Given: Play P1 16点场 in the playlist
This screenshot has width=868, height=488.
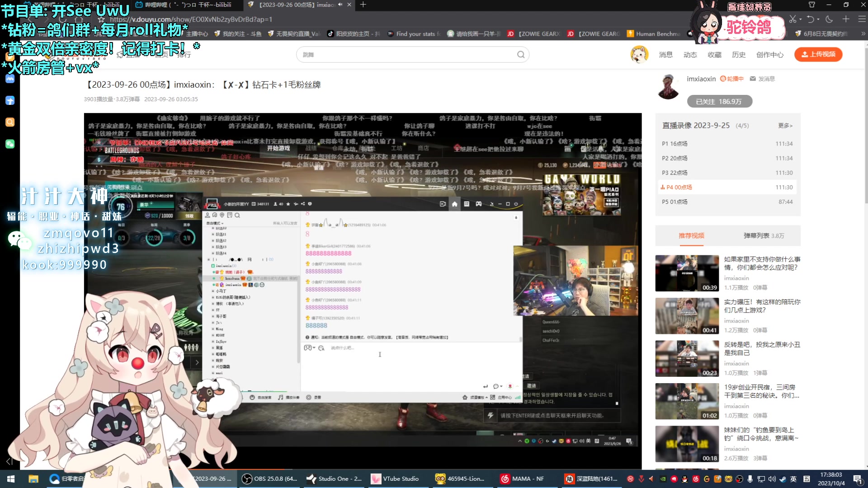Looking at the screenshot, I should tap(727, 144).
